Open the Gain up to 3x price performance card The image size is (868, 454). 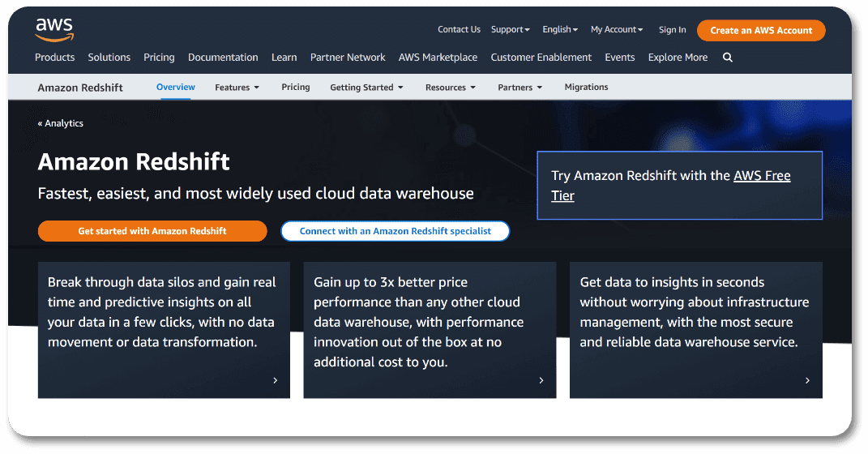[430, 330]
